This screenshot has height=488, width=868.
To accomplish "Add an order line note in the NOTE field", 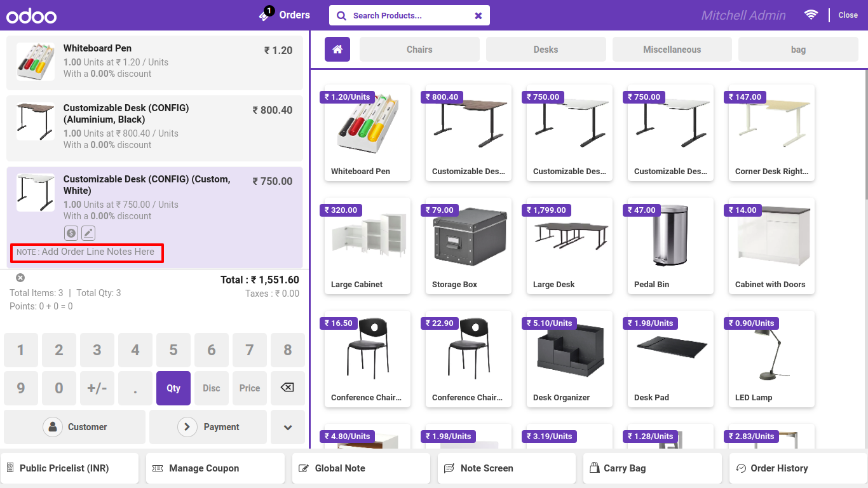I will coord(86,252).
